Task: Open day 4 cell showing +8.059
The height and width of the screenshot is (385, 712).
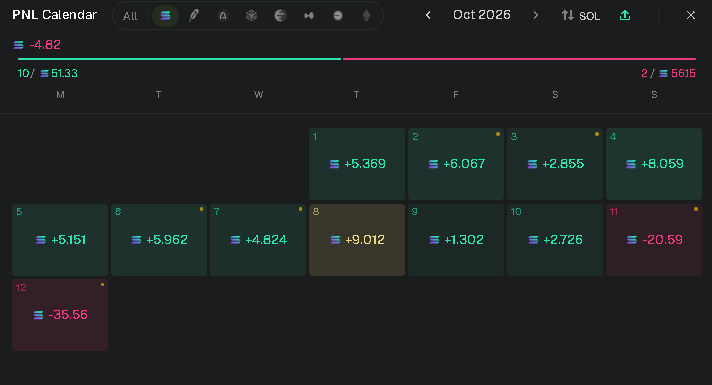Action: tap(654, 164)
